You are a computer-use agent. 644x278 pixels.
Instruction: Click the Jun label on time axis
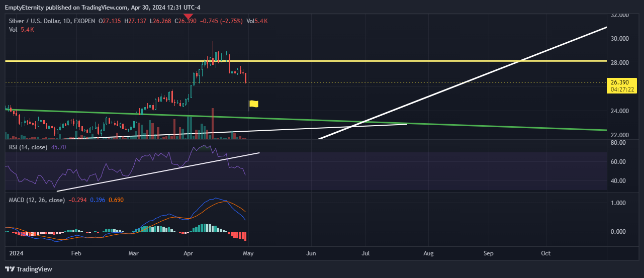pyautogui.click(x=311, y=253)
